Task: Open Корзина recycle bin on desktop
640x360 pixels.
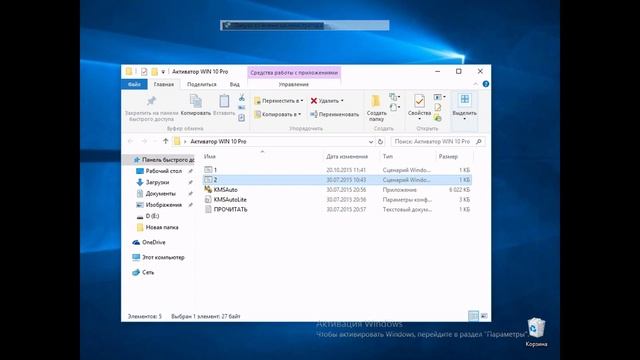Action: pyautogui.click(x=536, y=332)
